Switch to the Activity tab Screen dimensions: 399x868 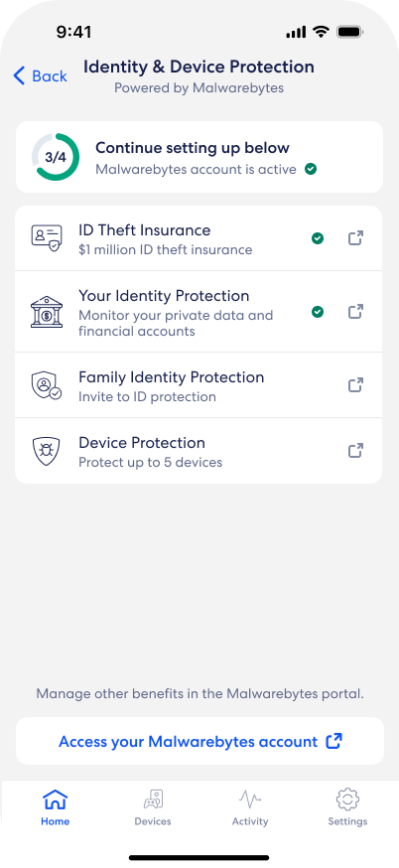coord(250,807)
